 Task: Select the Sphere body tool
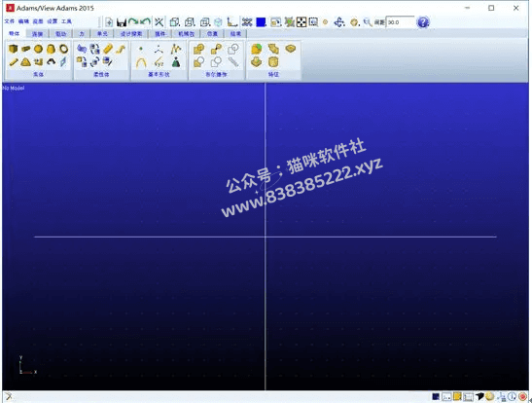click(38, 50)
